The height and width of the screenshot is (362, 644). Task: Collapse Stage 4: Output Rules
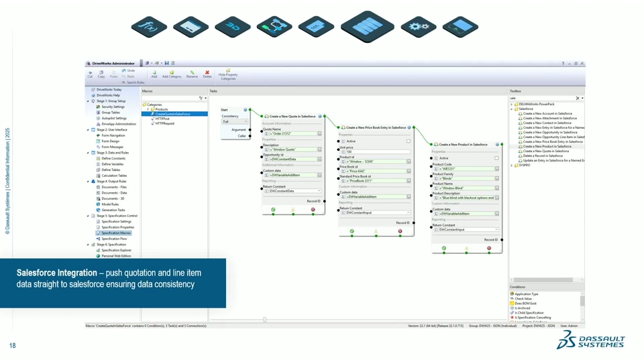[x=87, y=182]
